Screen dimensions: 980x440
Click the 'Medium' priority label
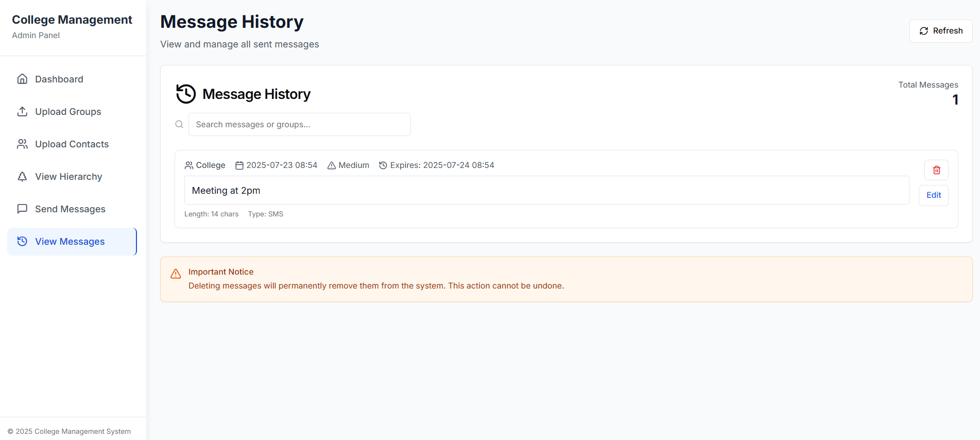[x=354, y=165]
